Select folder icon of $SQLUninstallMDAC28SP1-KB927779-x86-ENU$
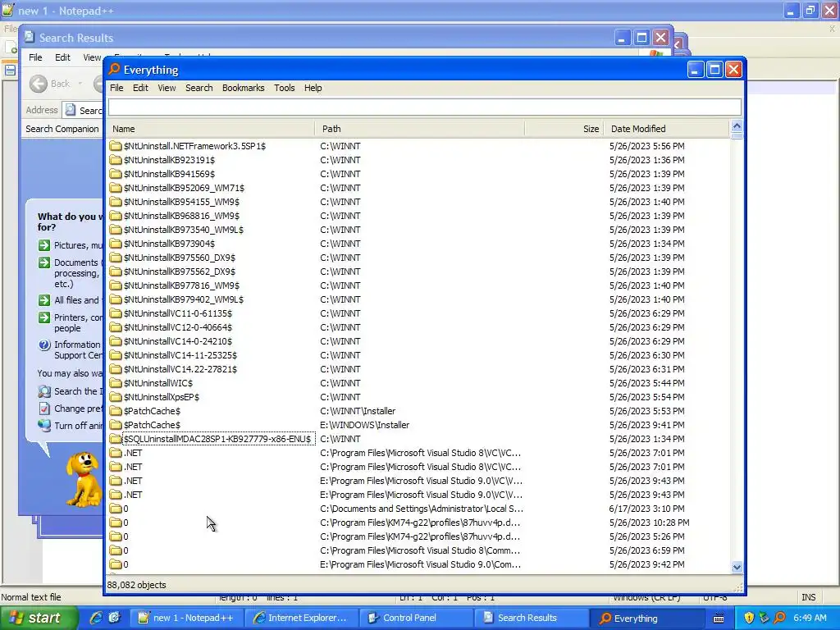840x630 pixels. 115,439
